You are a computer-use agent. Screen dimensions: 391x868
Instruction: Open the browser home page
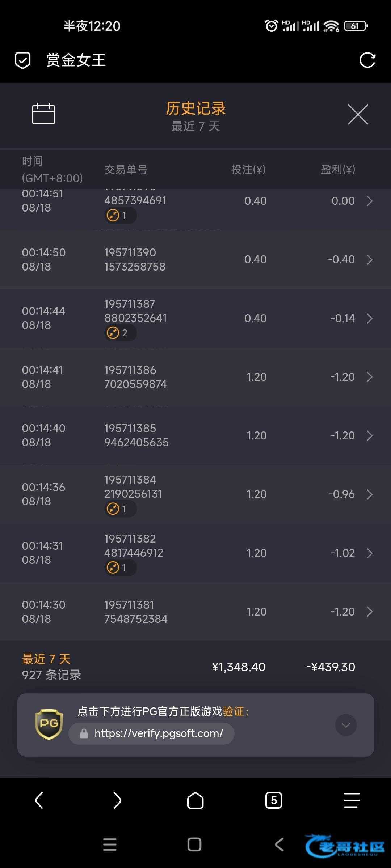(195, 800)
